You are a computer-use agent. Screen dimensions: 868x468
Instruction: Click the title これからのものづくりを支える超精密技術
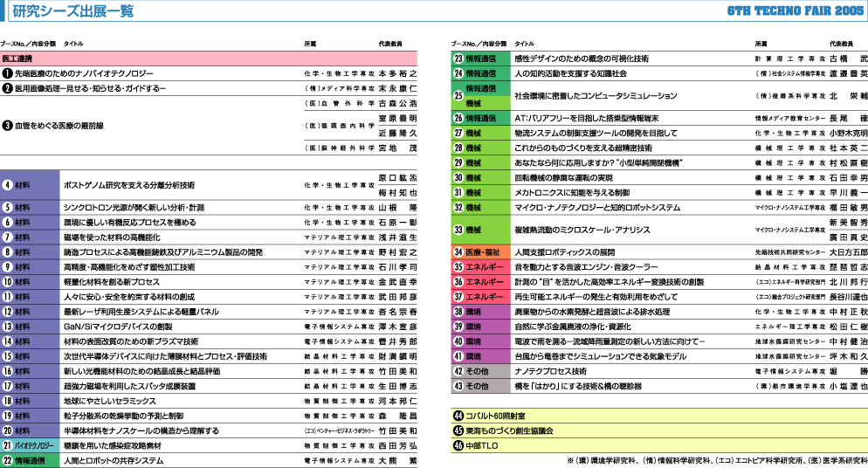583,148
